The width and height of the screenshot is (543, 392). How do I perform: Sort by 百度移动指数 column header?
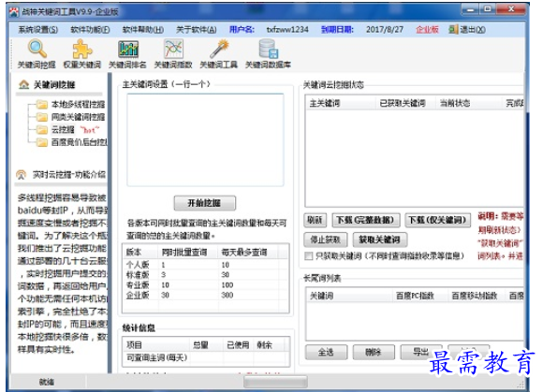pyautogui.click(x=477, y=296)
